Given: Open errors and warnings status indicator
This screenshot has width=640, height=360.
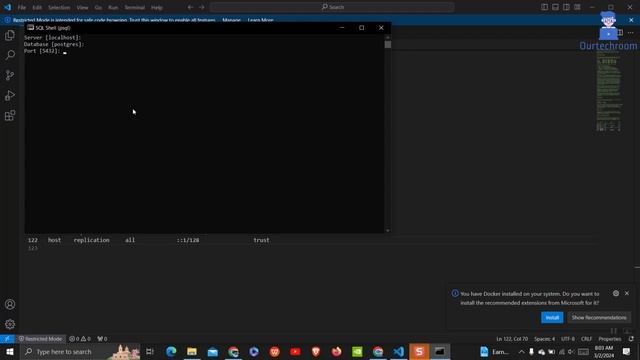Looking at the screenshot, I should coord(80,339).
